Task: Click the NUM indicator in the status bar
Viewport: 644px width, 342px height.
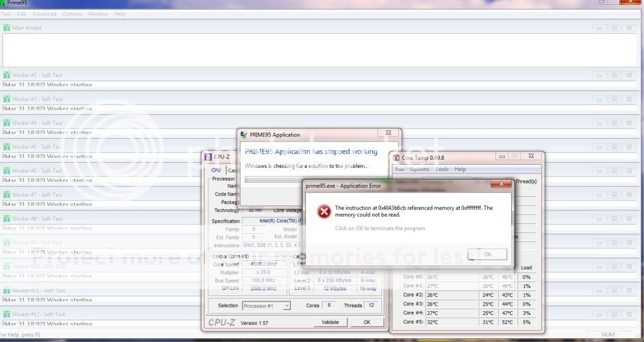Action: (608, 334)
